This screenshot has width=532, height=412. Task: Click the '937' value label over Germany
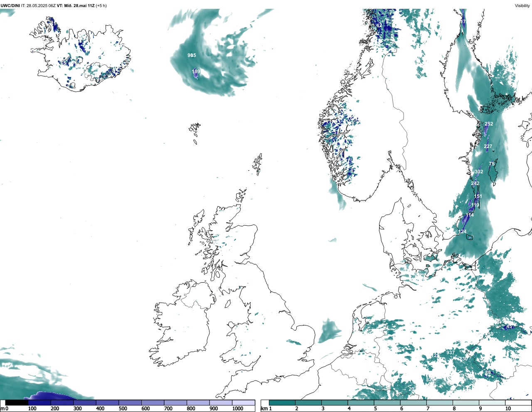[450, 353]
